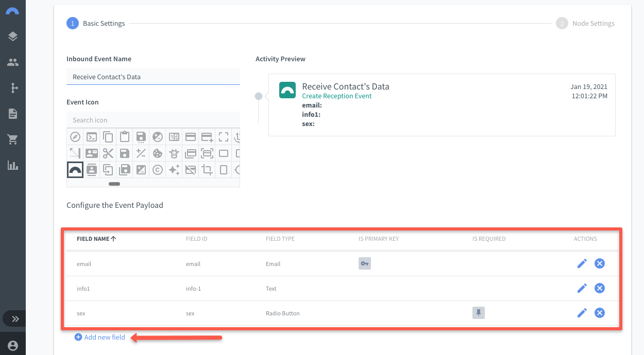
Task: Click the app logo at sidebar top
Action: (x=12, y=11)
